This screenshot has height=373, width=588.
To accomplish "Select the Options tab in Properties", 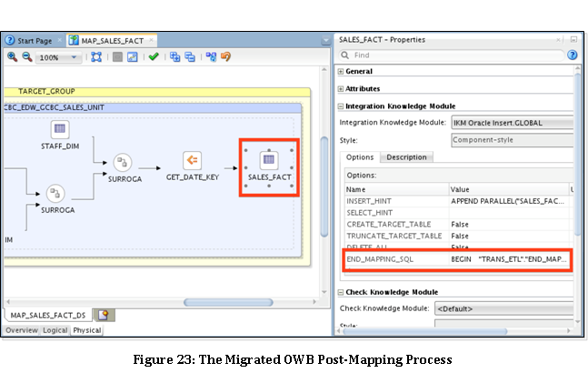I will click(x=360, y=157).
